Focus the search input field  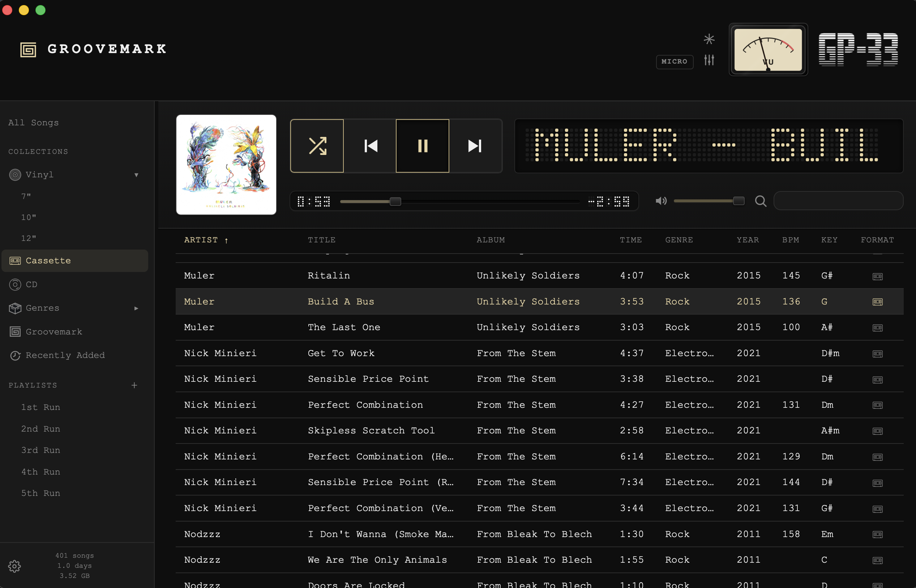pos(838,201)
